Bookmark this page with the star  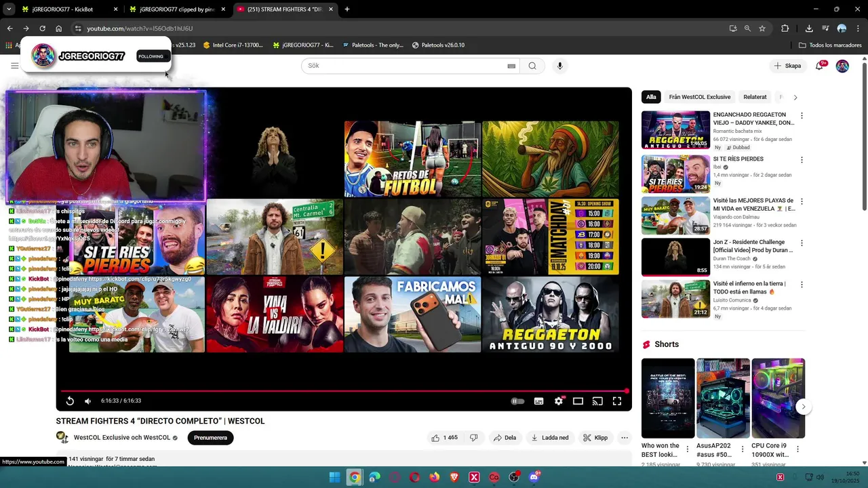click(x=762, y=28)
